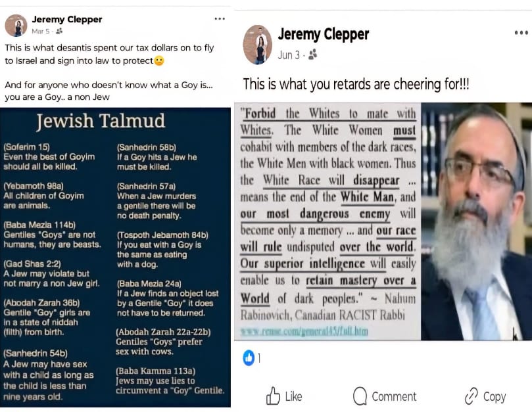Screen dimensions: 532x412
Task: Open Jeremy Clepper's name on Mar 5 post
Action: [x=67, y=19]
